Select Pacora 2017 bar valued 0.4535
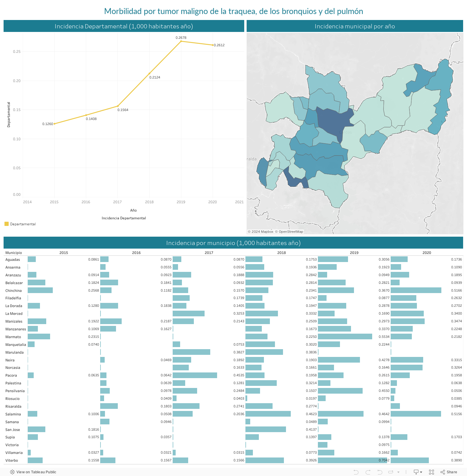The height and width of the screenshot is (476, 467). click(195, 375)
